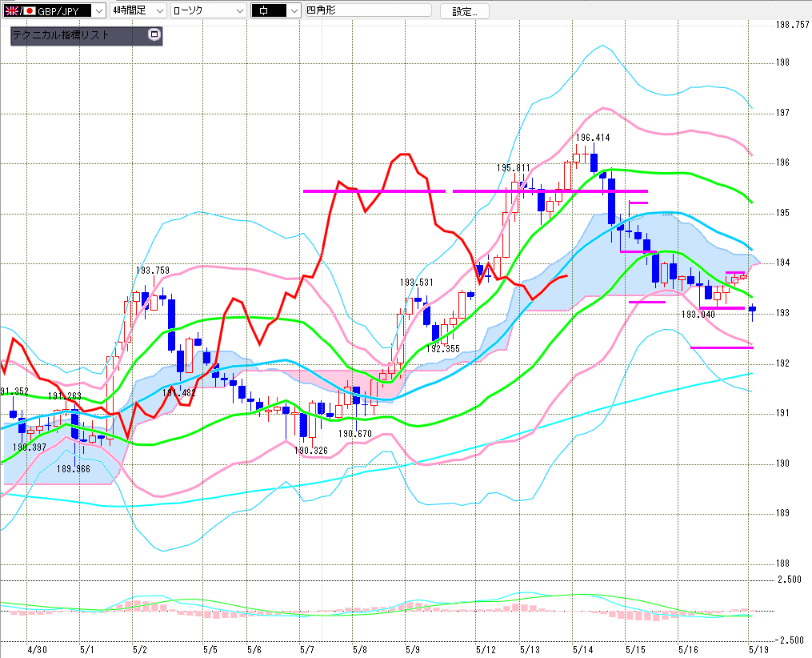This screenshot has width=812, height=658.
Task: Click the 190.326 low price label
Action: pos(311,451)
